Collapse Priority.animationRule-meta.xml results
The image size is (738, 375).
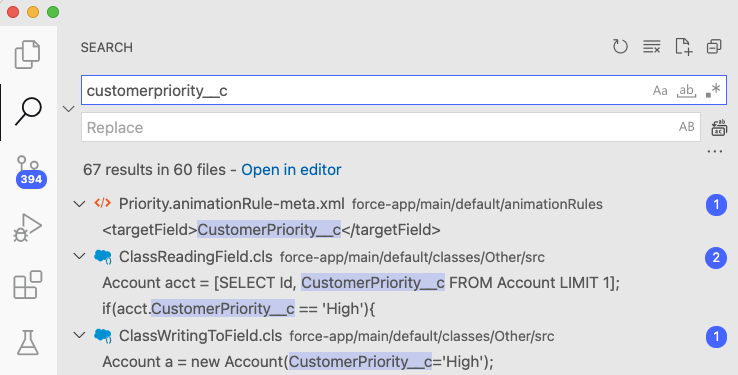point(80,204)
